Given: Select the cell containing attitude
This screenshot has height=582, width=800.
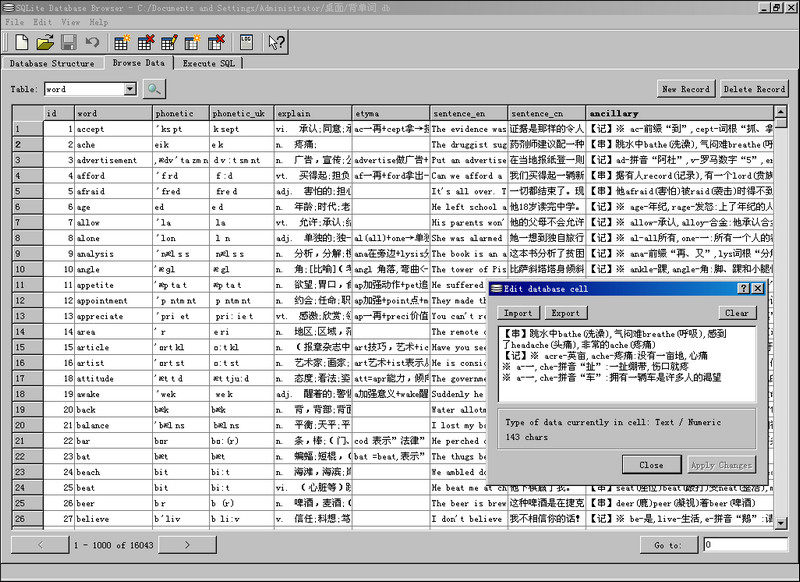Looking at the screenshot, I should 113,378.
